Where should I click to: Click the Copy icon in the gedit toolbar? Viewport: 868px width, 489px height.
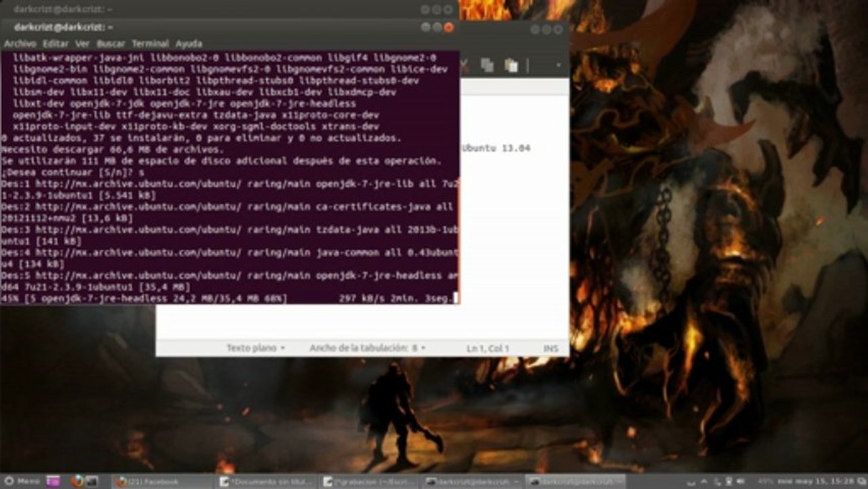coord(487,65)
